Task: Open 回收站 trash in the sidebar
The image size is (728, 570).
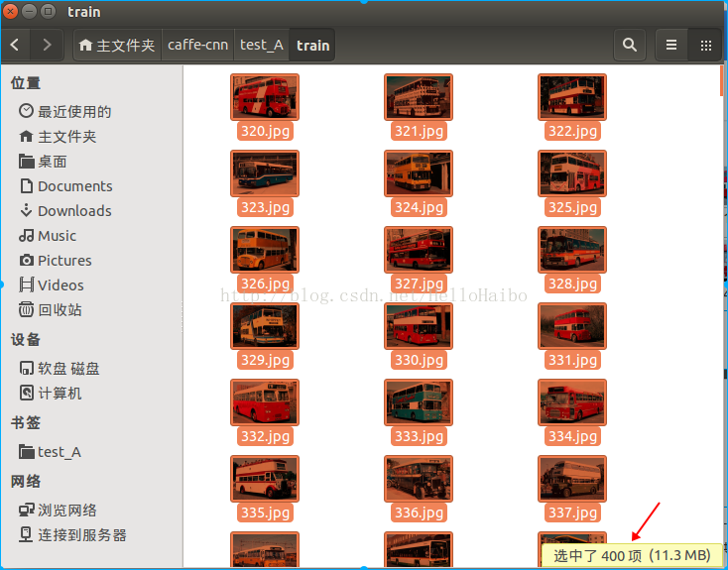Action: 92,309
